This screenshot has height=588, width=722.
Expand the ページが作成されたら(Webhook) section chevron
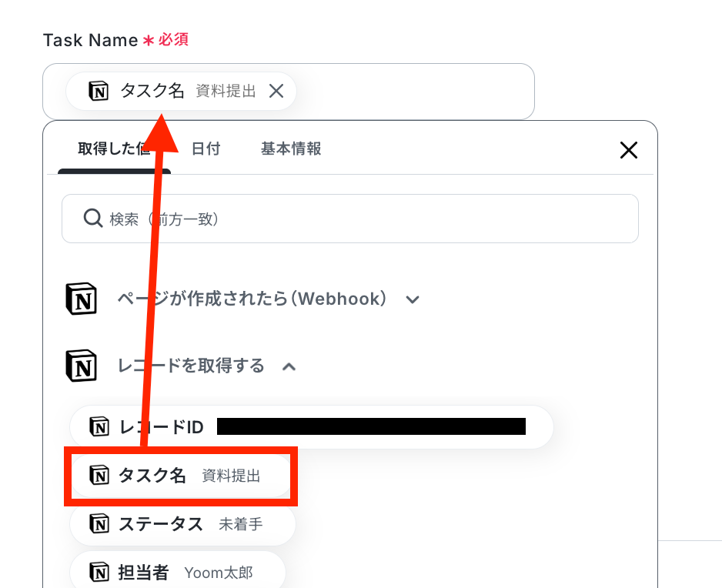pos(413,299)
